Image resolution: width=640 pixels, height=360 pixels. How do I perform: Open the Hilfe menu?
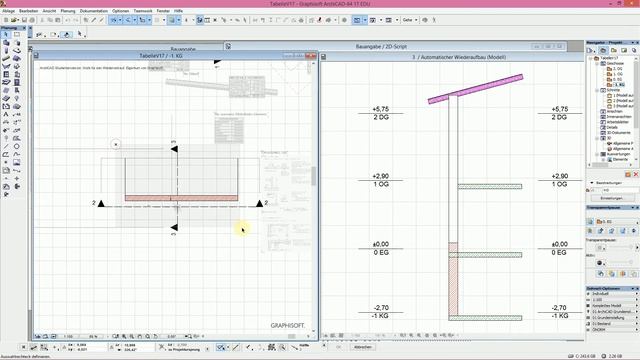tap(178, 11)
